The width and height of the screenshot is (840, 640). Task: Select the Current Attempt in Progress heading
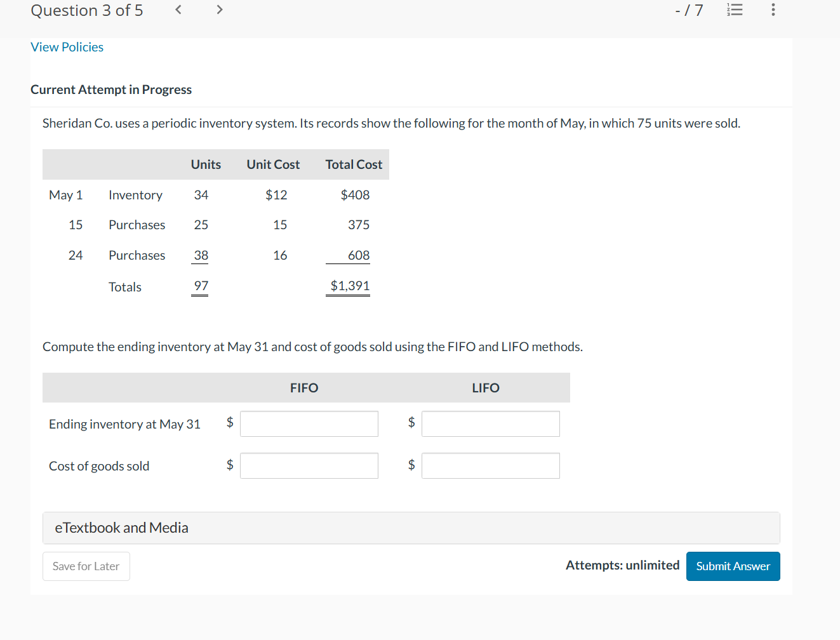click(111, 90)
